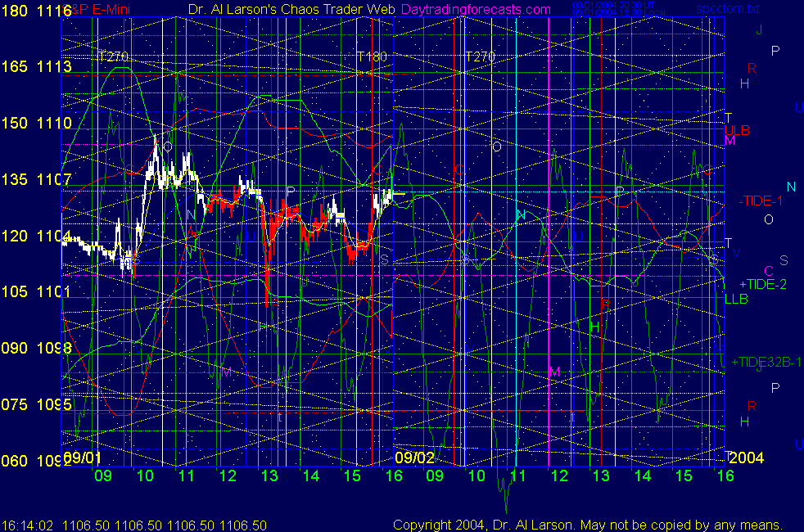
Task: Click the T270 label on the 09/02 session
Action: tap(480, 56)
